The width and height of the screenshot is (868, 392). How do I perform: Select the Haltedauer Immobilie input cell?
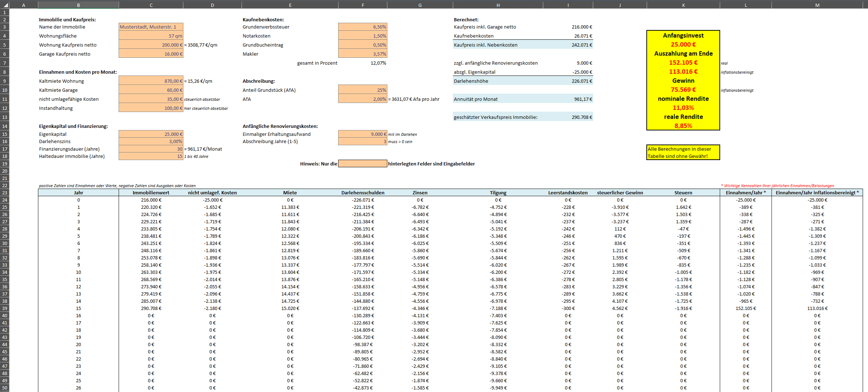(x=150, y=156)
